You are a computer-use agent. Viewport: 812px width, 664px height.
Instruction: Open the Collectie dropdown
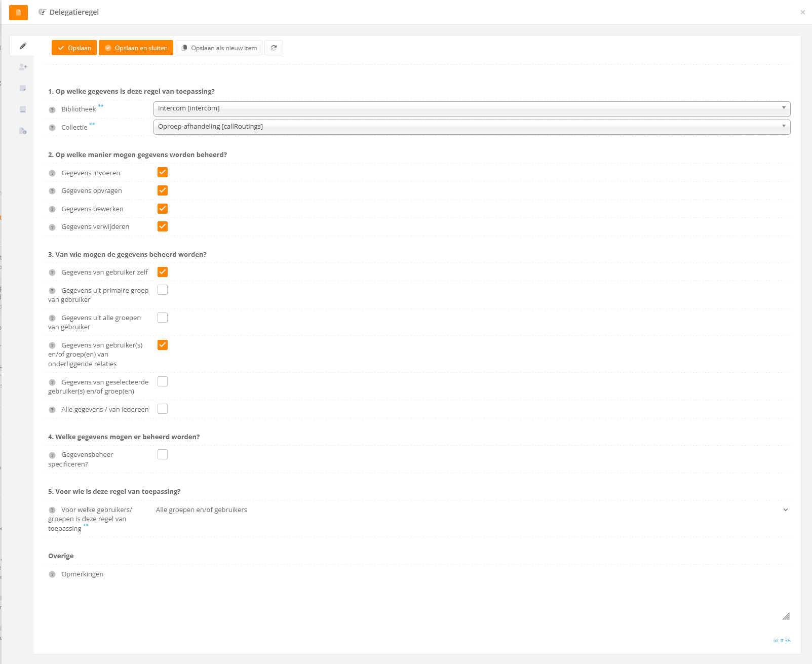[472, 127]
